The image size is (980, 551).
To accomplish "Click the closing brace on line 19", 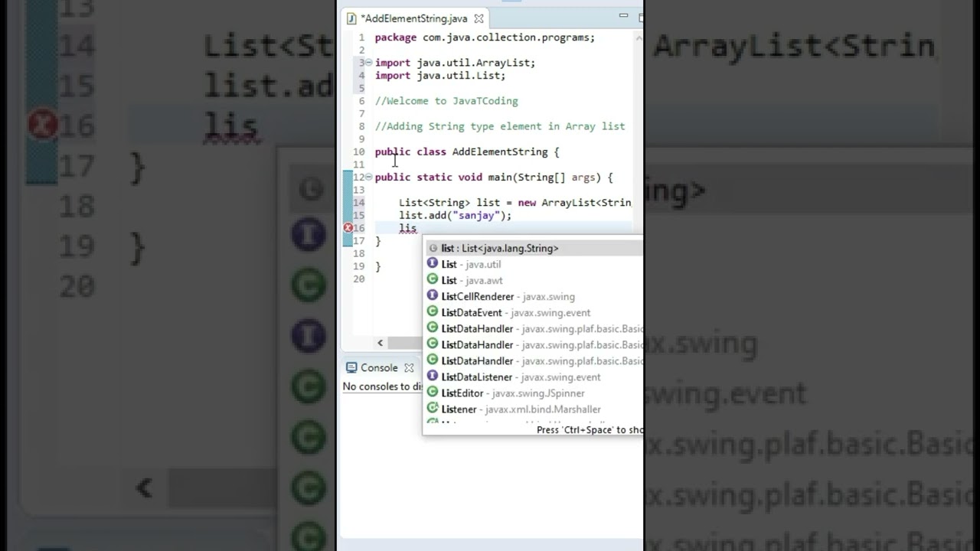I will pos(377,266).
